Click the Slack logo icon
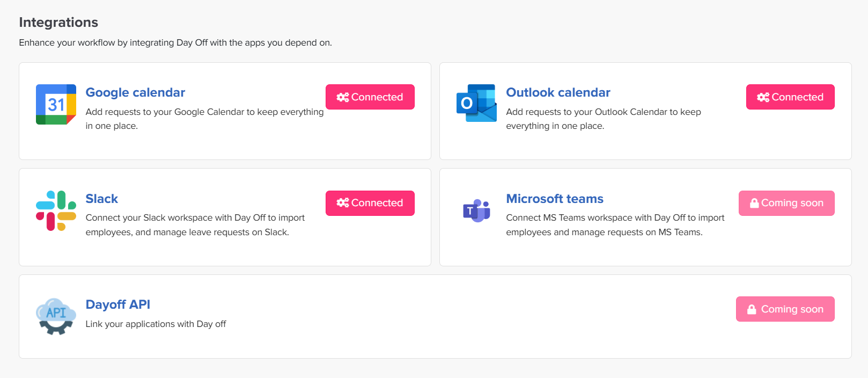Viewport: 868px width, 378px height. coord(56,210)
